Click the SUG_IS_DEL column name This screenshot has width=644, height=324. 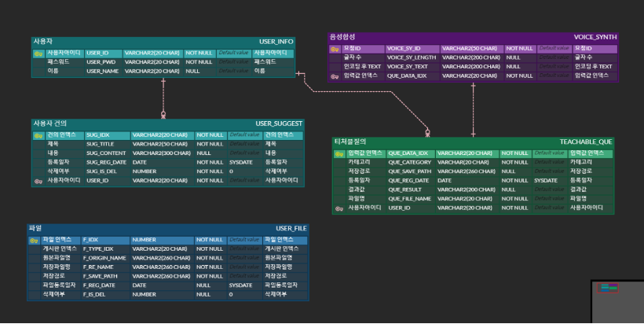pos(101,171)
